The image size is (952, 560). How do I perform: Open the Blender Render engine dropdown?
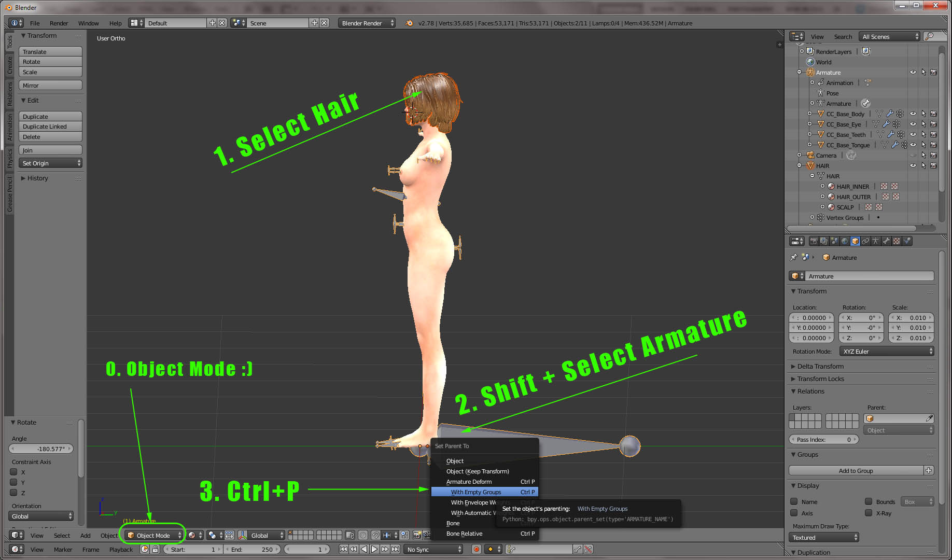(x=367, y=23)
